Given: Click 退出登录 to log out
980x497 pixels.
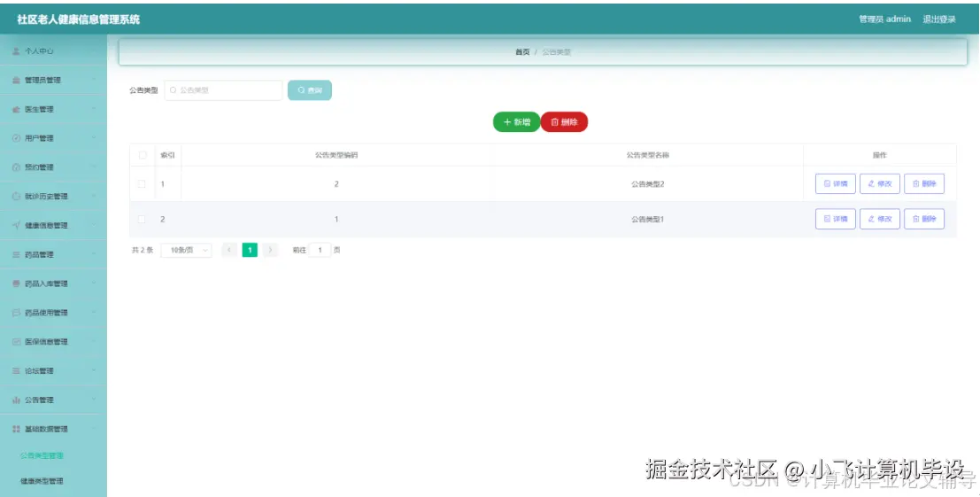Looking at the screenshot, I should tap(939, 19).
